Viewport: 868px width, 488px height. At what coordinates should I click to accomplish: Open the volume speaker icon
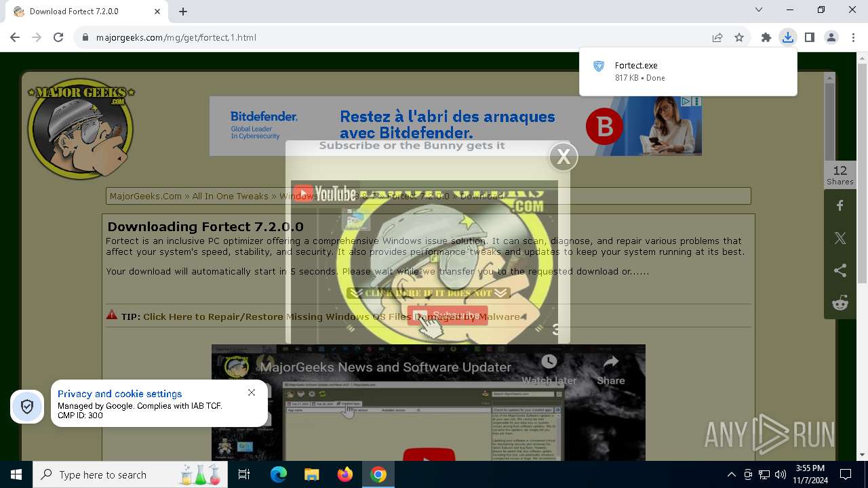click(781, 474)
